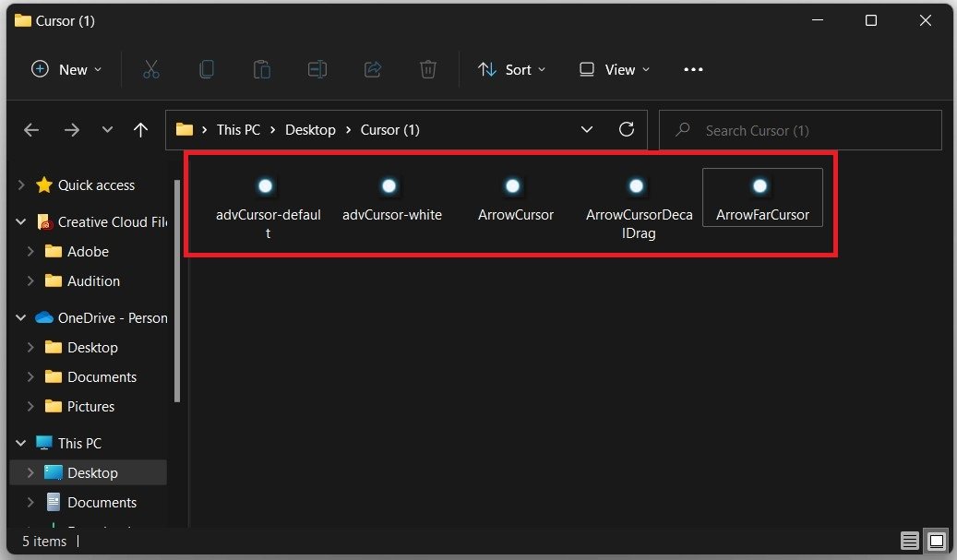Open the See more toolbar menu
The height and width of the screenshot is (560, 957).
(x=693, y=68)
